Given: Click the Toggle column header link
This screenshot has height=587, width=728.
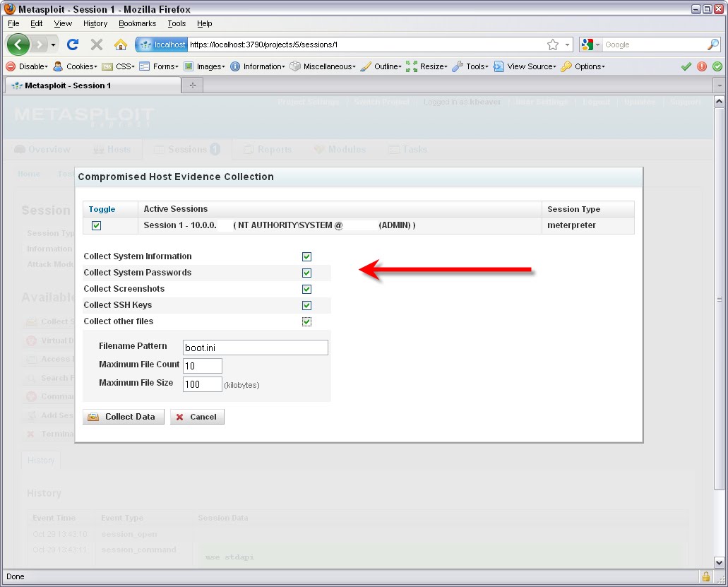Looking at the screenshot, I should click(102, 210).
